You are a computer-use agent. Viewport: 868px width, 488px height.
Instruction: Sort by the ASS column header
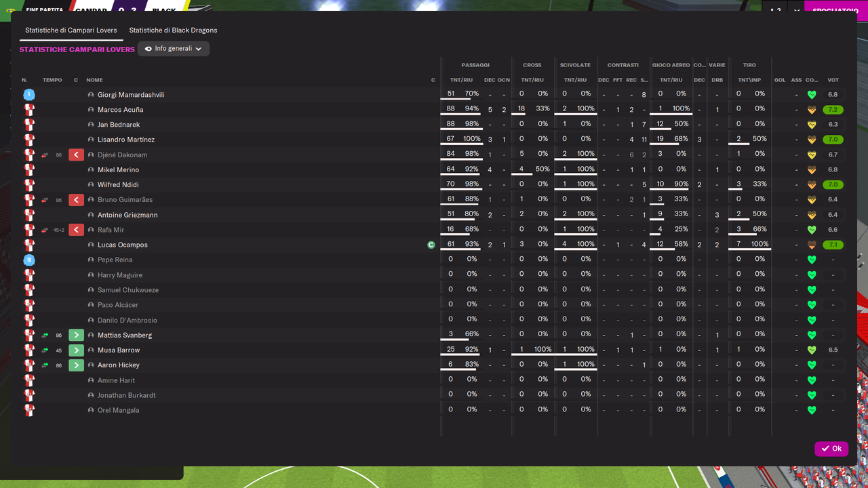point(796,80)
